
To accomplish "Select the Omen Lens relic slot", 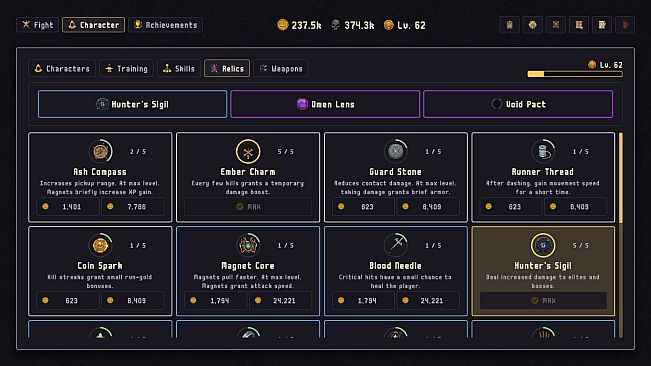I will (325, 104).
